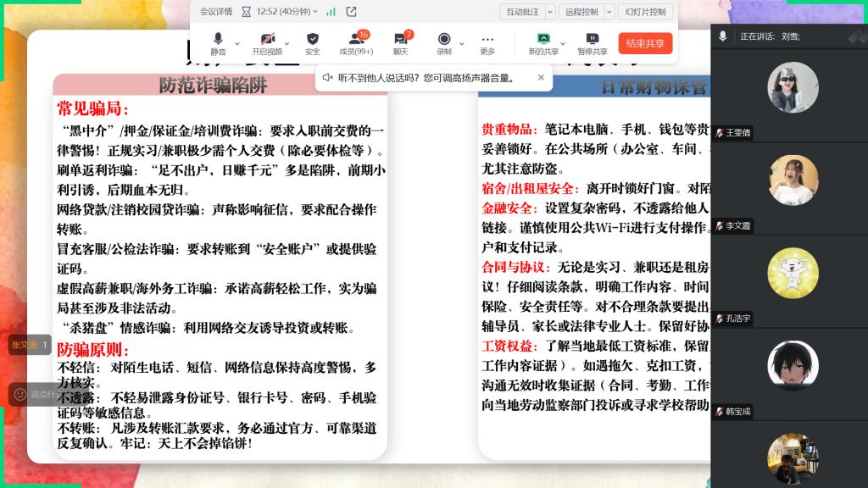868x488 pixels.
Task: Open the 更多 more options menu
Action: pyautogui.click(x=487, y=43)
